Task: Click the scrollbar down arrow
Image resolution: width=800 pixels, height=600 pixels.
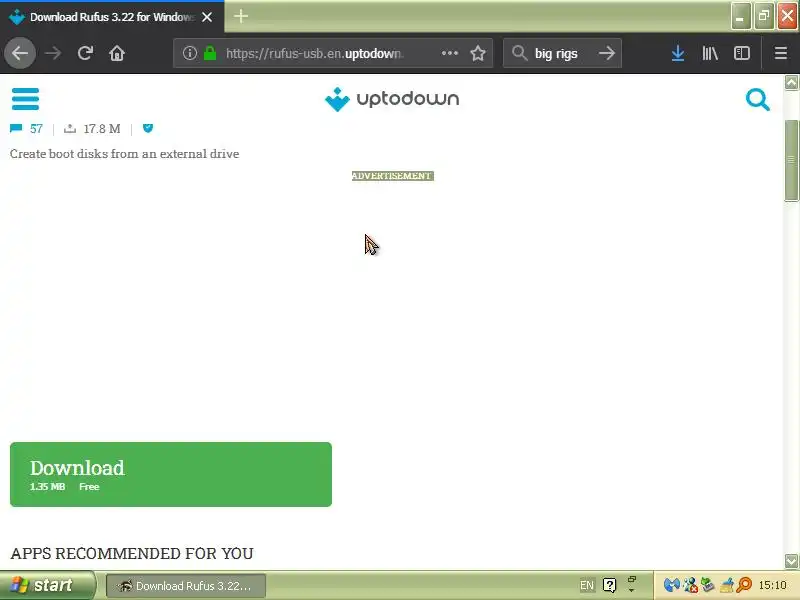Action: pos(791,561)
